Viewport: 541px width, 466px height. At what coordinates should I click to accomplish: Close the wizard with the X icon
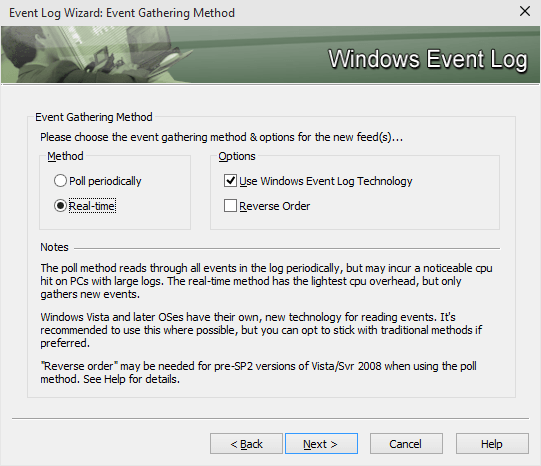pyautogui.click(x=525, y=11)
